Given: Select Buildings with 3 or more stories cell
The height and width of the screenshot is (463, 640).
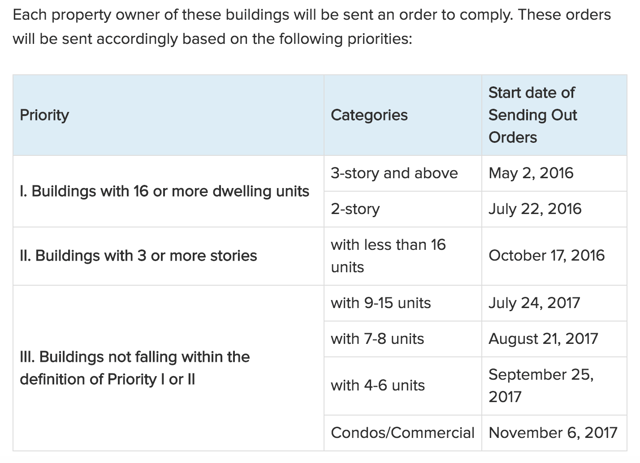Looking at the screenshot, I should [168, 256].
